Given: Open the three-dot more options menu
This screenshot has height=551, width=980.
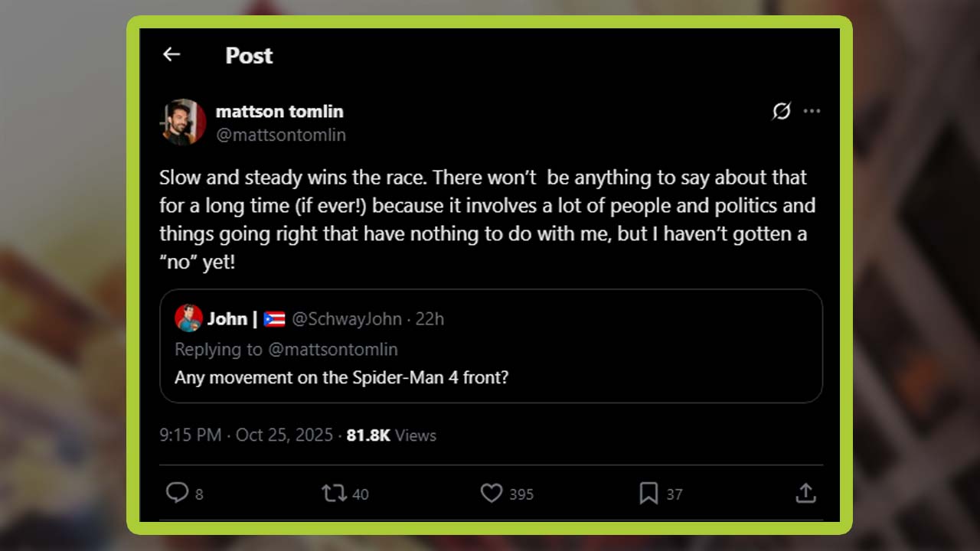Looking at the screenshot, I should click(x=812, y=112).
